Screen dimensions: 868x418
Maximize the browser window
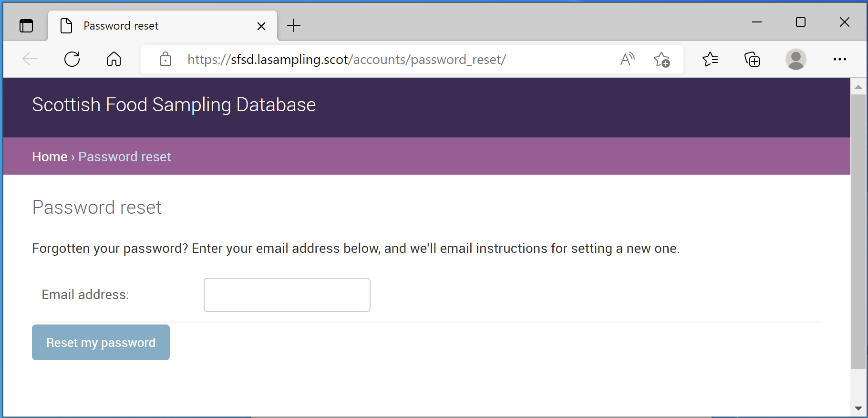tap(801, 22)
